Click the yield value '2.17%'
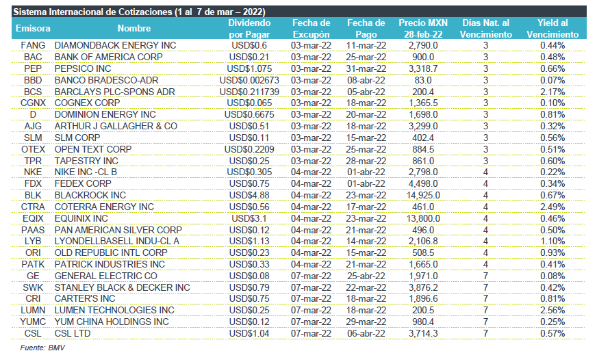Viewport: 597px width, 364px height. [x=552, y=92]
